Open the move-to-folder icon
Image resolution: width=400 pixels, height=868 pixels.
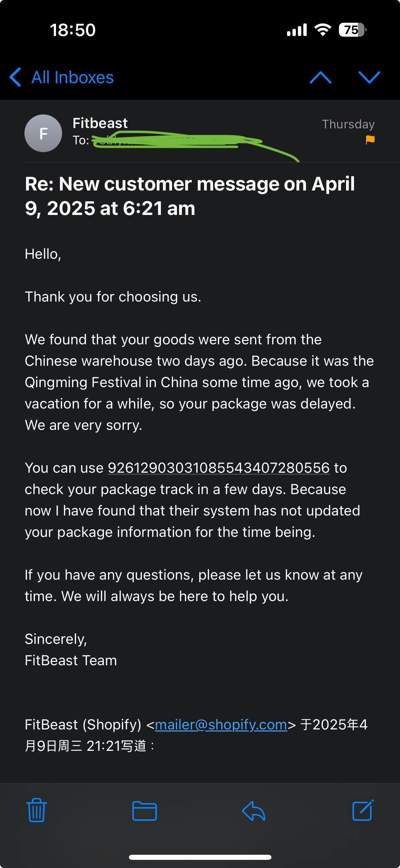[x=144, y=811]
